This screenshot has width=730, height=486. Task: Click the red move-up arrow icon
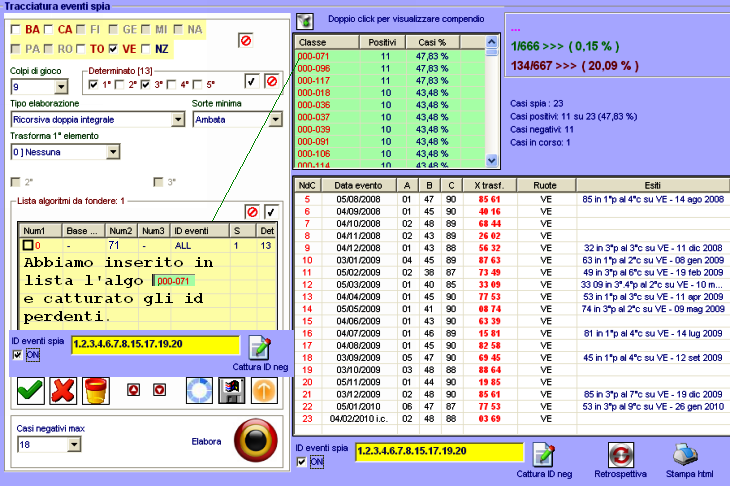[x=134, y=390]
